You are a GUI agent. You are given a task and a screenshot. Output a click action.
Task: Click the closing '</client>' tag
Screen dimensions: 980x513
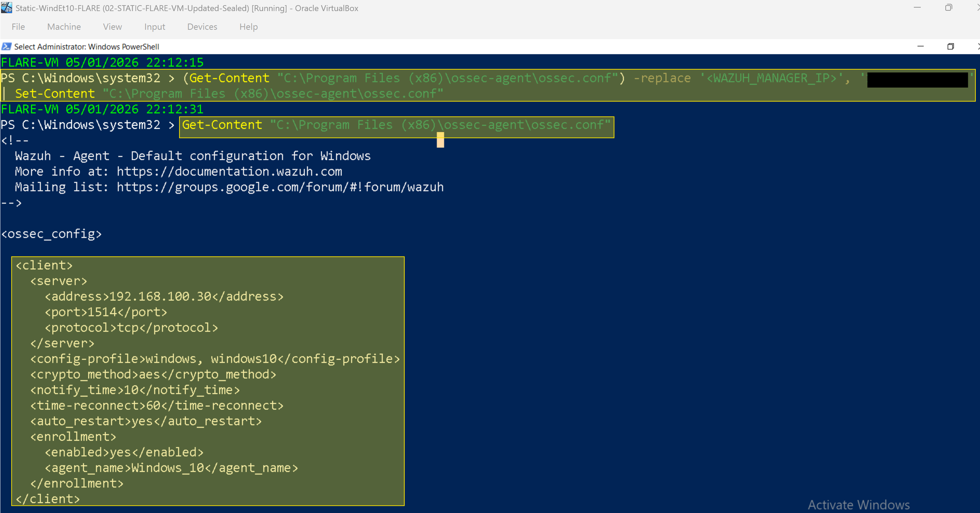[47, 498]
